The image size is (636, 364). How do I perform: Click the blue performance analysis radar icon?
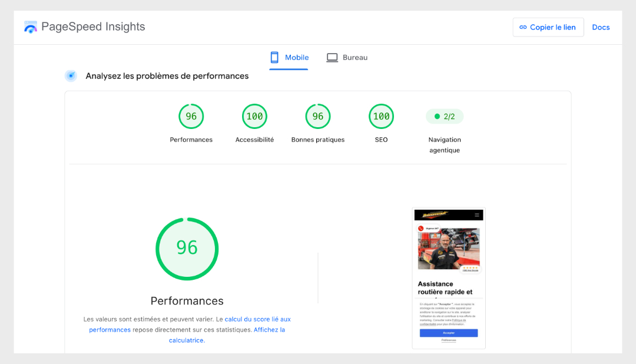click(x=71, y=76)
